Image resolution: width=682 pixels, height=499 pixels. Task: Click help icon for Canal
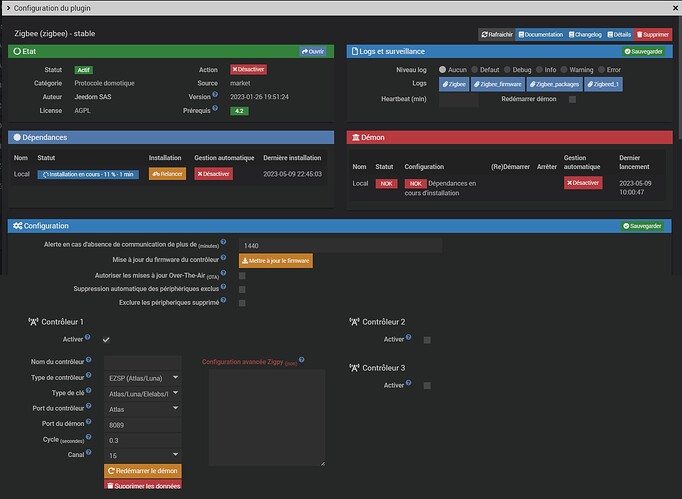tap(89, 452)
